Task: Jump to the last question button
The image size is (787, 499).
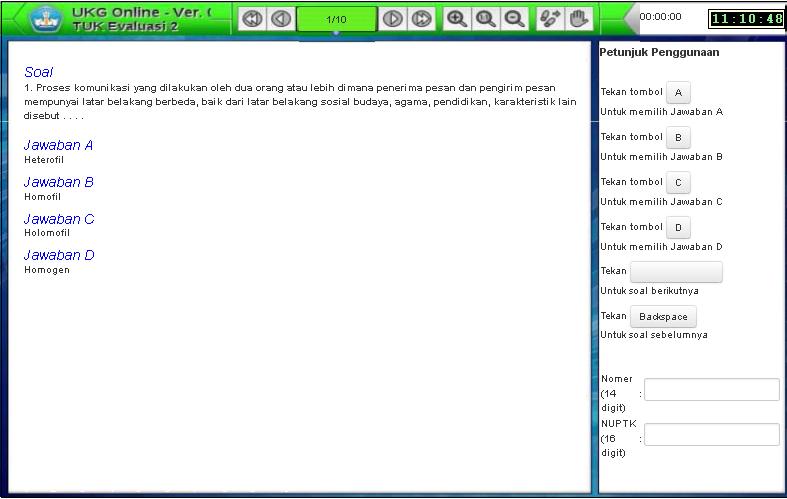Action: (x=421, y=19)
